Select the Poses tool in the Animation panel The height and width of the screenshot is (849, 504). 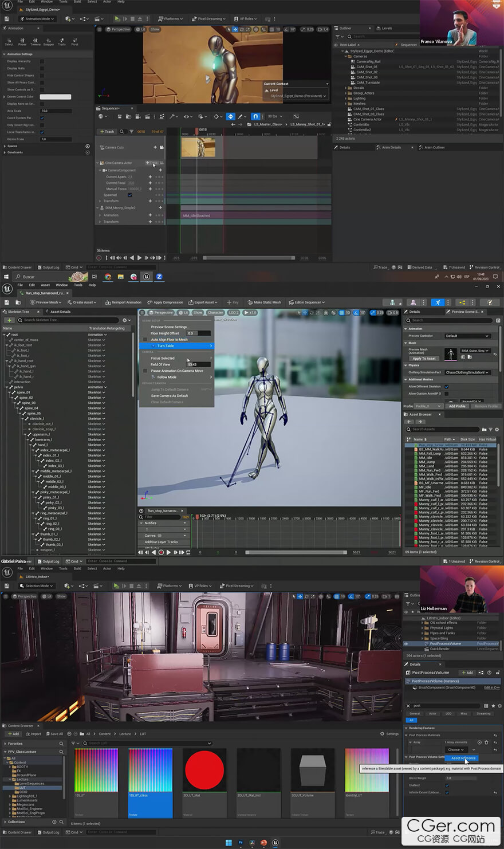pyautogui.click(x=22, y=41)
